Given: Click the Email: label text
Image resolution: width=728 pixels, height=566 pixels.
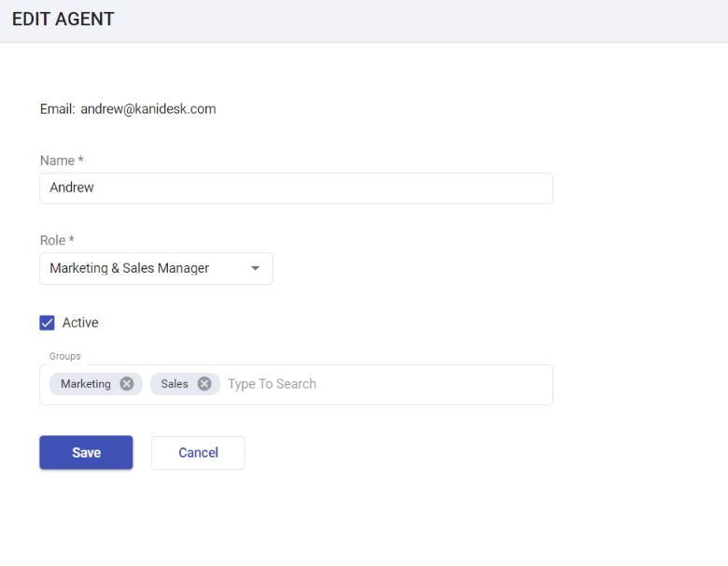Looking at the screenshot, I should coord(58,108).
